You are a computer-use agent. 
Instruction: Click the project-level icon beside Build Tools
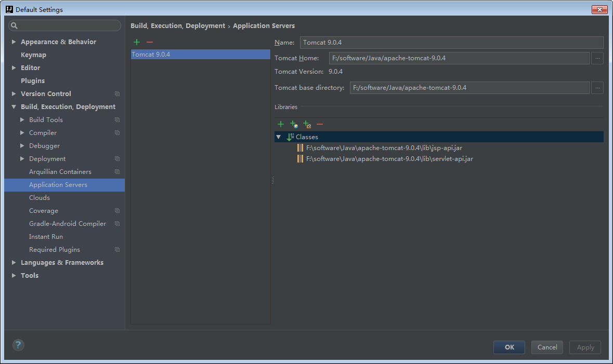click(118, 120)
